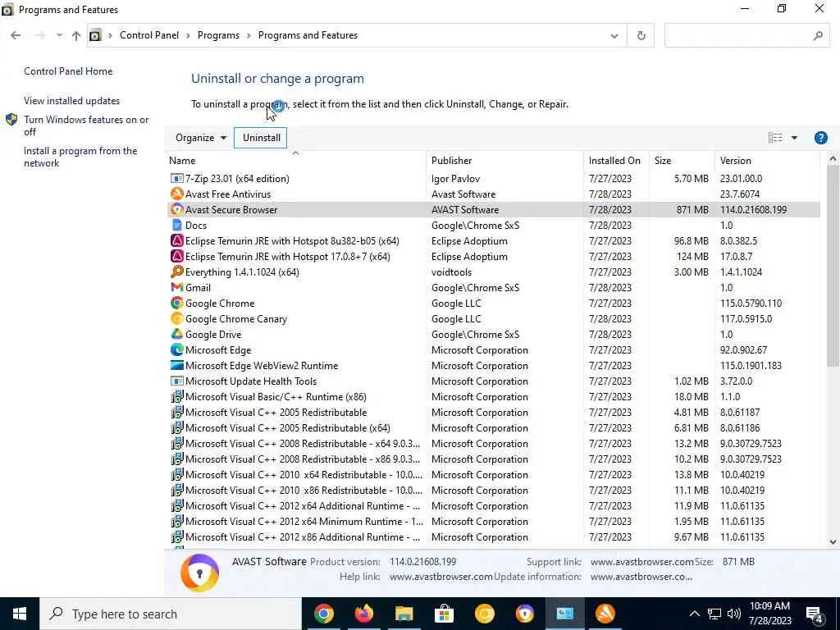Click the 7-Zip program icon
The width and height of the screenshot is (840, 630).
pyautogui.click(x=176, y=178)
